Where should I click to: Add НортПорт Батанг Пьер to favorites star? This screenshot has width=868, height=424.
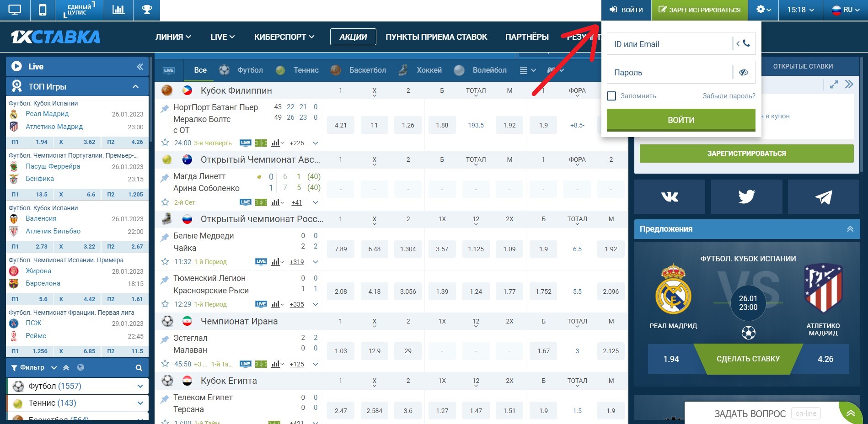(x=165, y=143)
